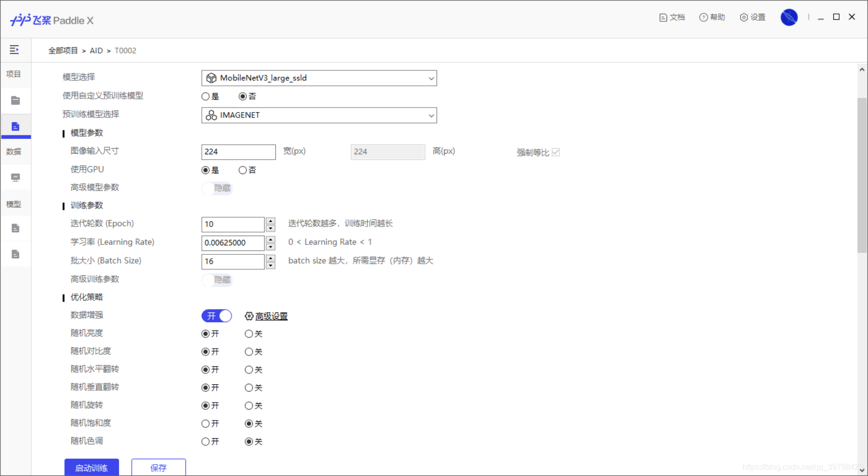This screenshot has width=868, height=476.
Task: Toggle the sidebar collapse hamburger icon
Action: click(14, 50)
